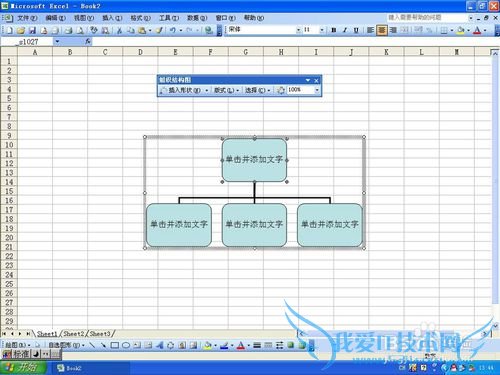Screen dimensions: 500x375
Task: Open Shadow Style settings
Action: (x=291, y=345)
